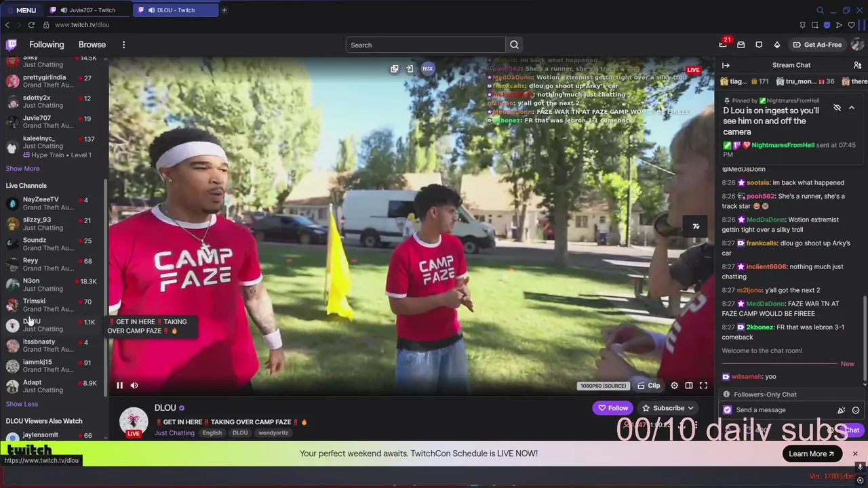868x488 pixels.
Task: Click the search magnifier button
Action: pyautogui.click(x=514, y=45)
